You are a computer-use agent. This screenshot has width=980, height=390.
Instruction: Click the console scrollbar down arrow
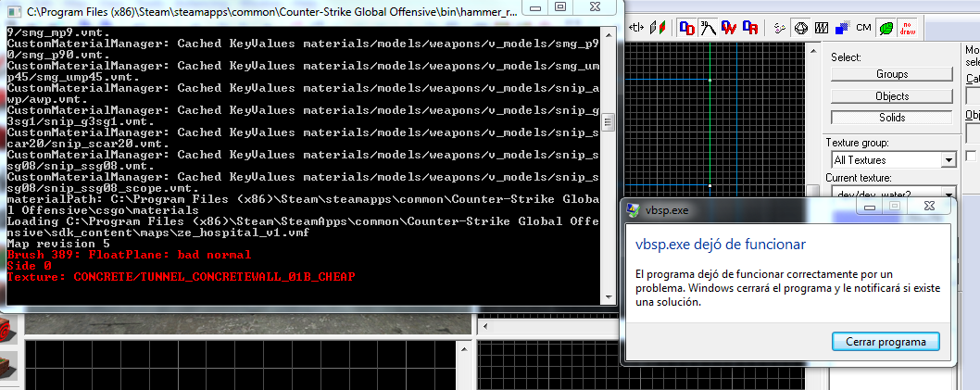[x=607, y=297]
